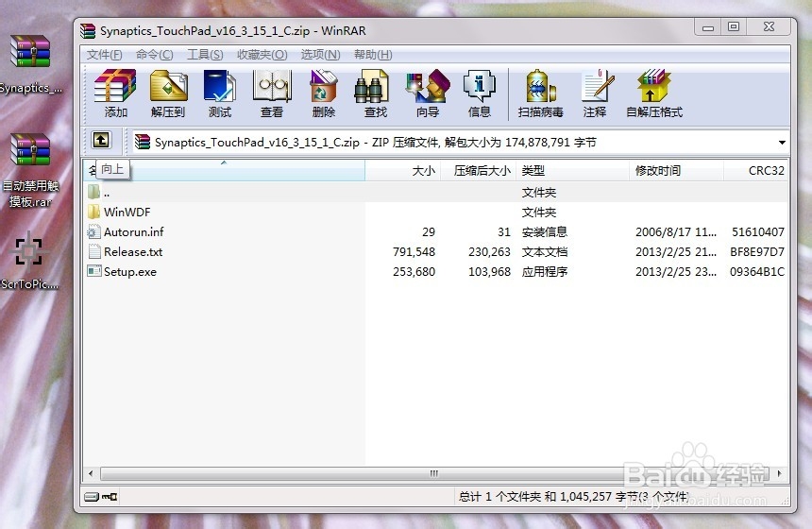
Task: Click the parent folder '..' icon
Action: pyautogui.click(x=93, y=192)
